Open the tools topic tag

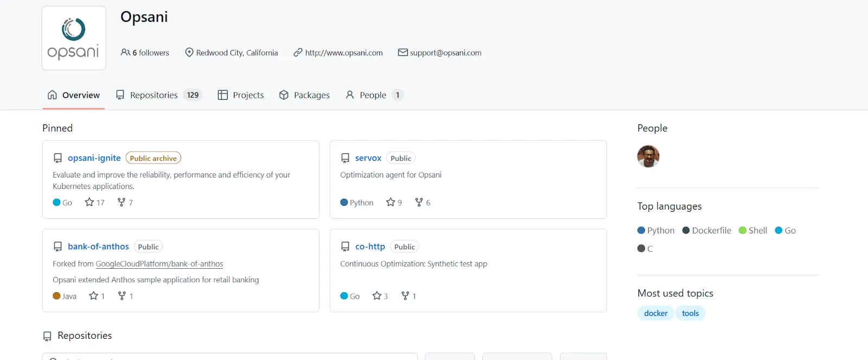click(x=690, y=313)
